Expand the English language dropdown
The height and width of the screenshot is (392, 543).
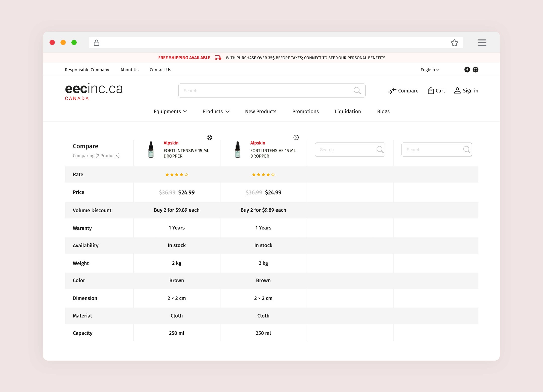(x=430, y=70)
